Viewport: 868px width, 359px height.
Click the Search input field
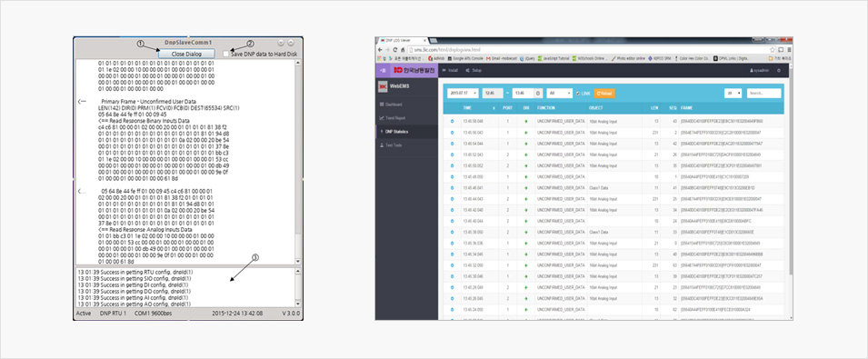coord(763,94)
